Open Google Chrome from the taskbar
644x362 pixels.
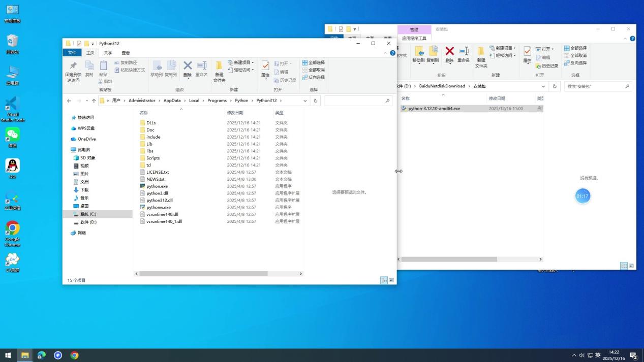click(x=75, y=355)
